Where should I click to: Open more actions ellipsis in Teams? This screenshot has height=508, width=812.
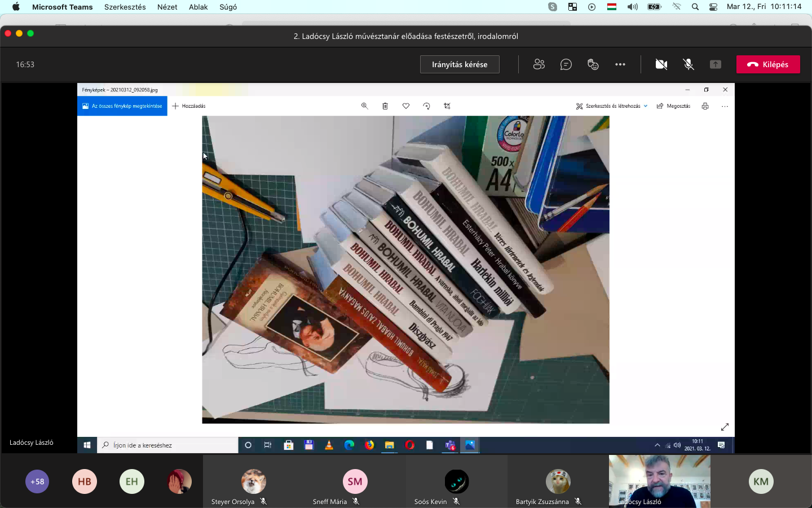[x=620, y=64]
